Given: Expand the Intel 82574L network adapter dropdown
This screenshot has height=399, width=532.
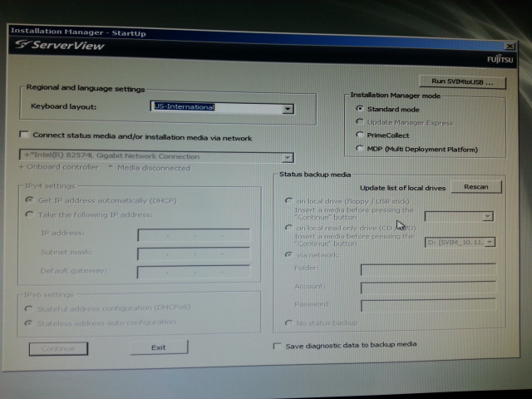Looking at the screenshot, I should [x=288, y=157].
